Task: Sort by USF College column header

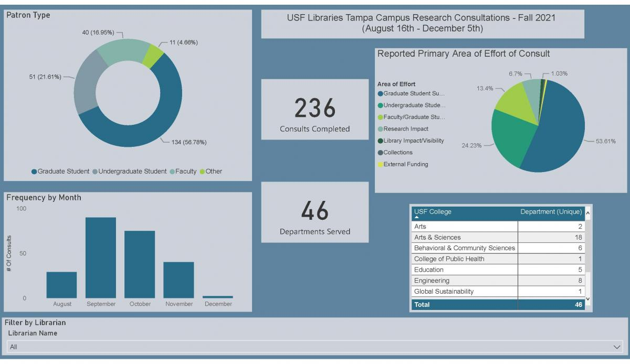Action: 433,212
